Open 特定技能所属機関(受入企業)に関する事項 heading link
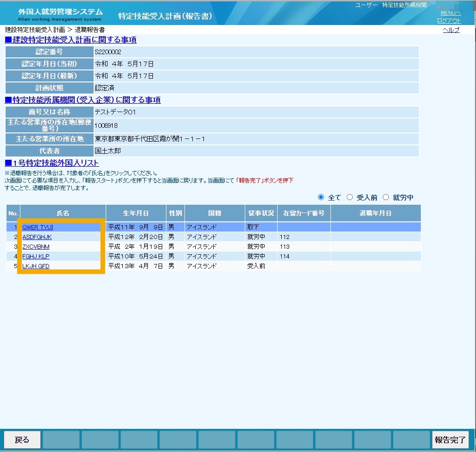Screen dimensions: 476x452 pos(83,100)
